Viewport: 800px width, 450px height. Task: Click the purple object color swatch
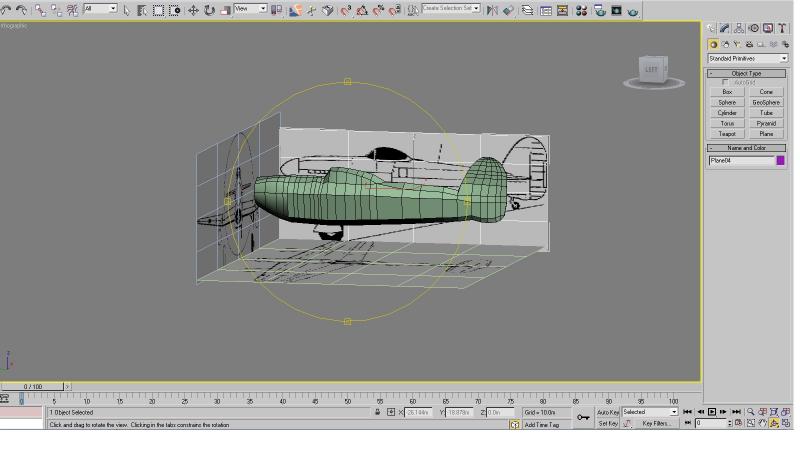click(780, 161)
